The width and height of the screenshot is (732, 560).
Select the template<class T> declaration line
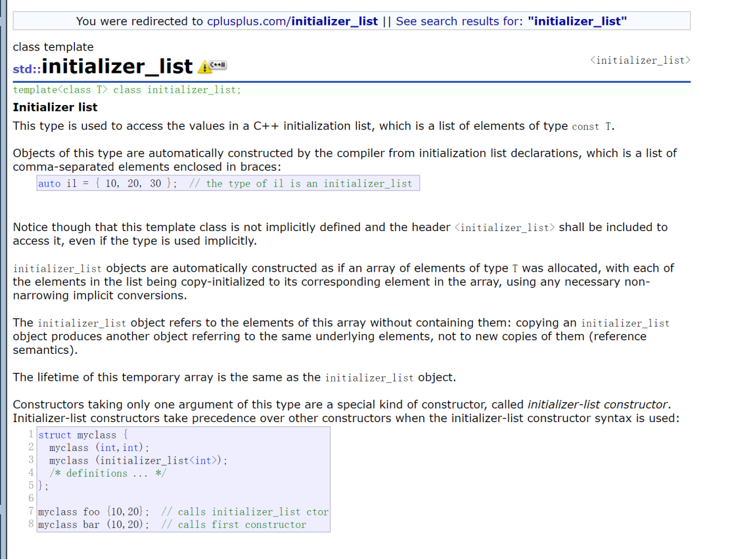tap(127, 90)
